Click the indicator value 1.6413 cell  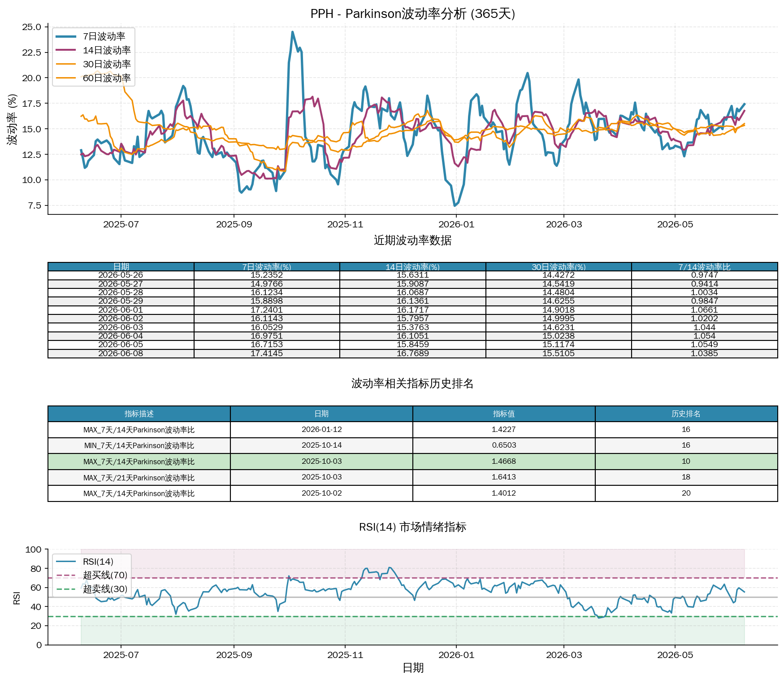(504, 477)
